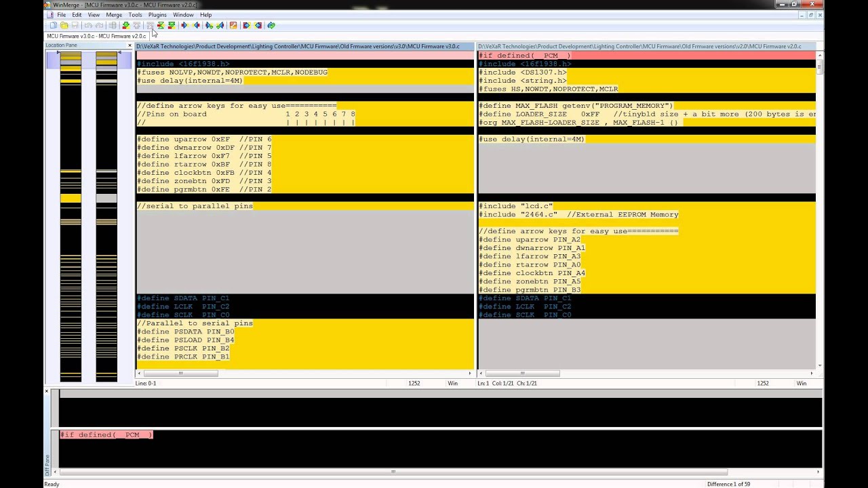Close the Diff Pane at bottom

(x=47, y=391)
